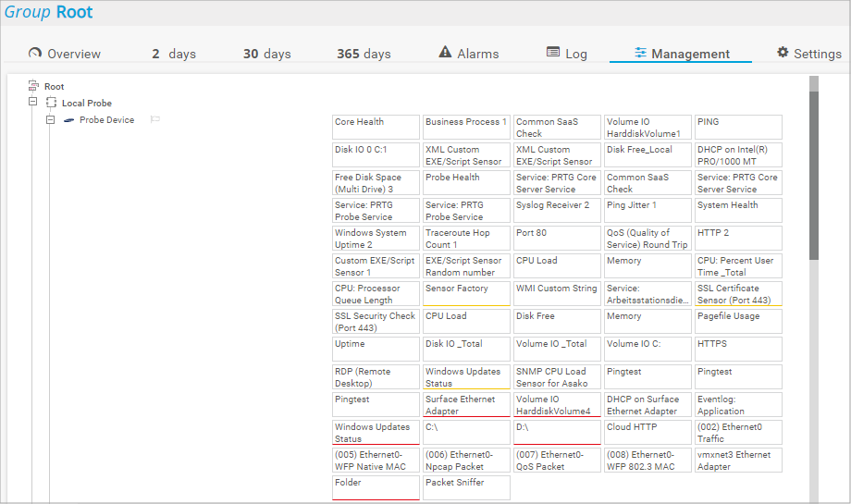Switch to the 30 days tab

(x=266, y=54)
